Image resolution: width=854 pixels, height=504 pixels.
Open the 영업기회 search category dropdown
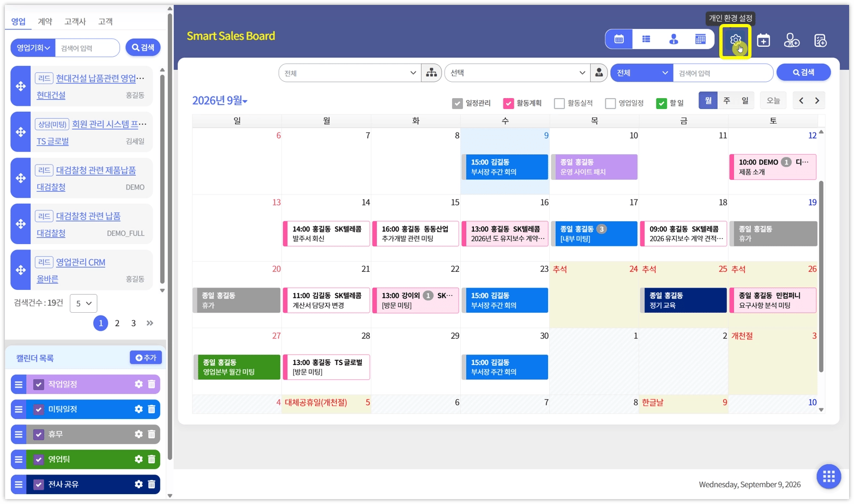[33, 48]
